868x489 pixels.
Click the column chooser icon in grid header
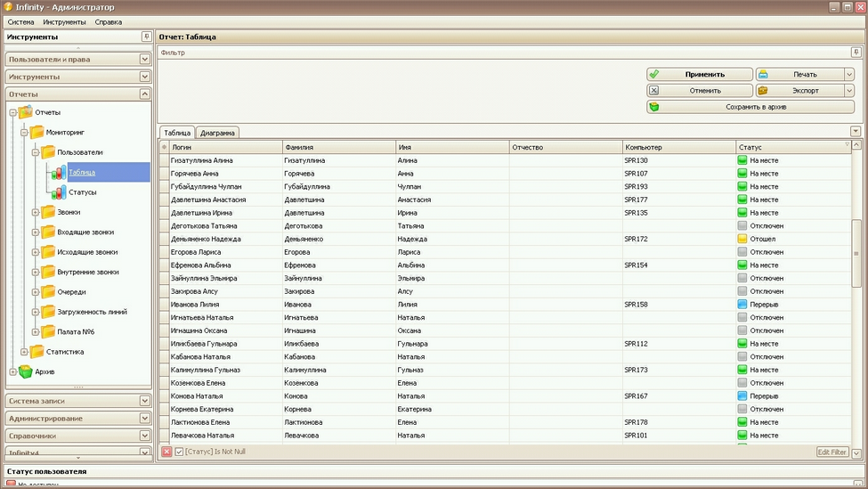[x=164, y=147]
